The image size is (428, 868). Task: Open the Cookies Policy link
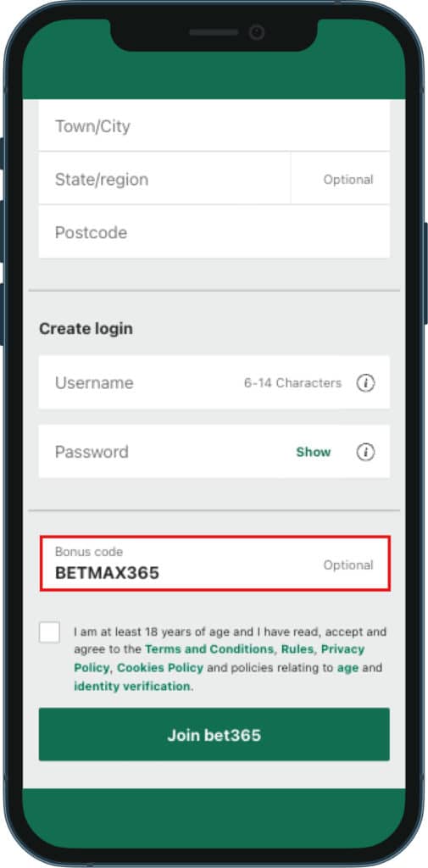[x=160, y=668]
